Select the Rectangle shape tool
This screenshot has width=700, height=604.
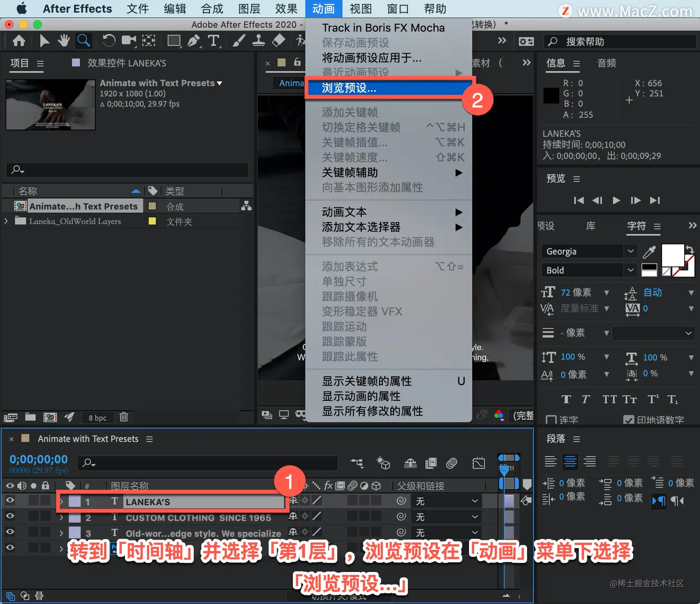tap(174, 41)
